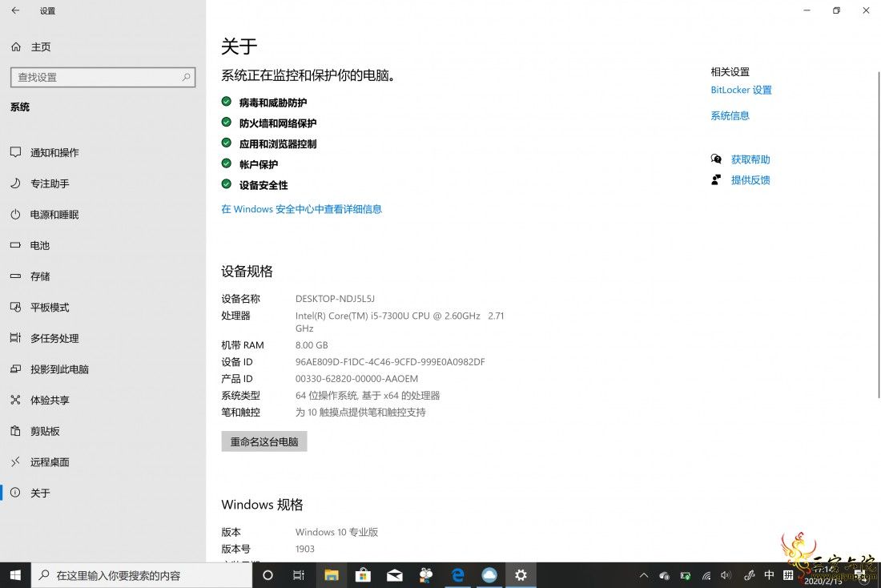The width and height of the screenshot is (881, 588).
Task: Click the cloud icon in system tray
Action: pyautogui.click(x=664, y=576)
